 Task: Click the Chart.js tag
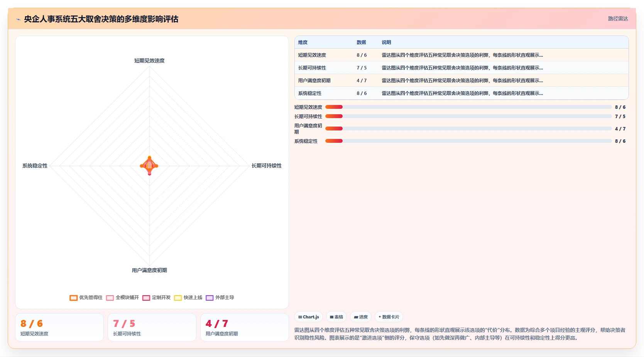309,317
